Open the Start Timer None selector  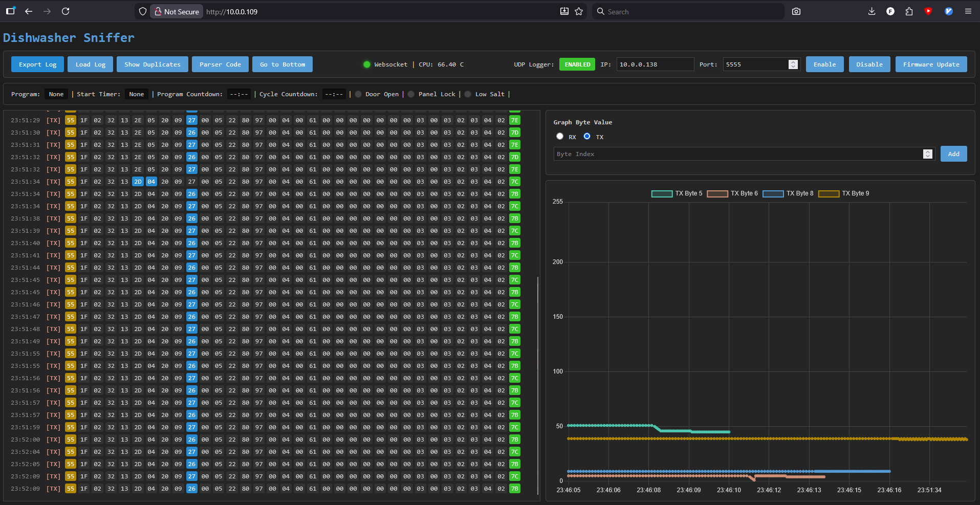click(x=136, y=94)
